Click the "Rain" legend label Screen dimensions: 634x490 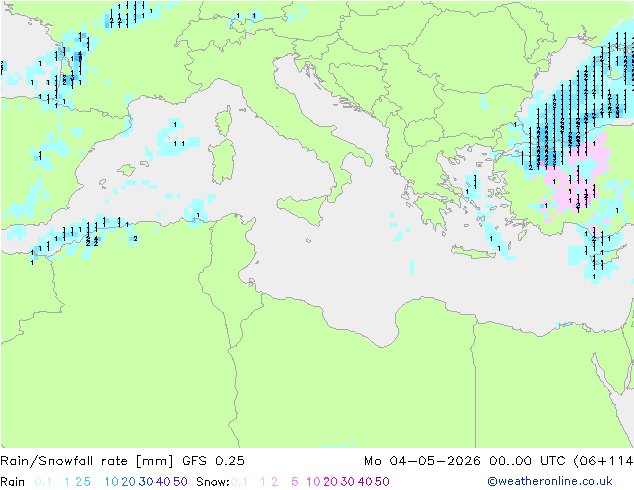13,482
